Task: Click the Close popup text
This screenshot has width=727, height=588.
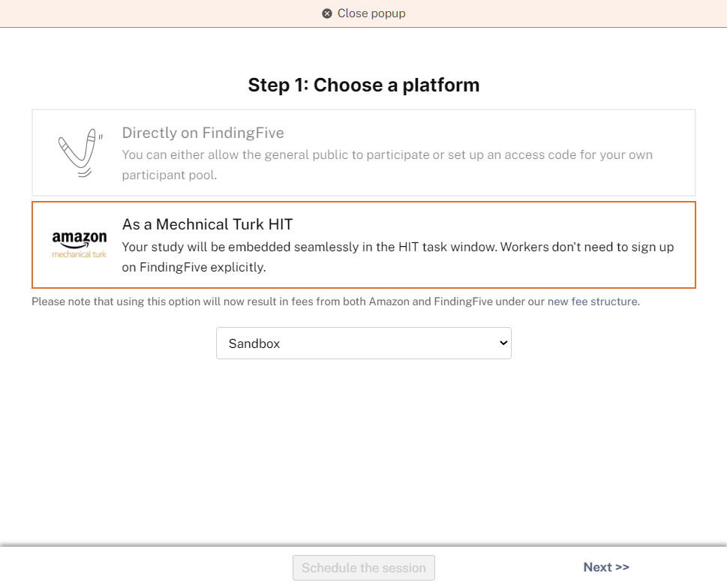Action: click(x=371, y=13)
